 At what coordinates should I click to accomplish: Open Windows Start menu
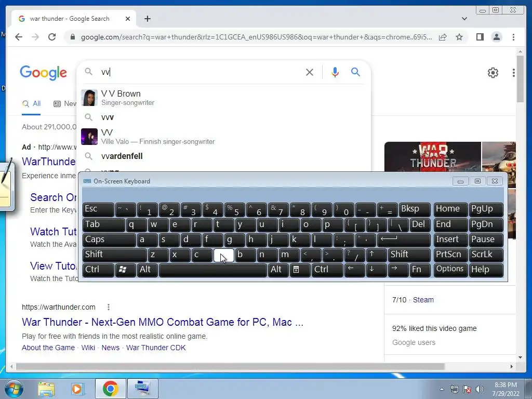(x=14, y=389)
